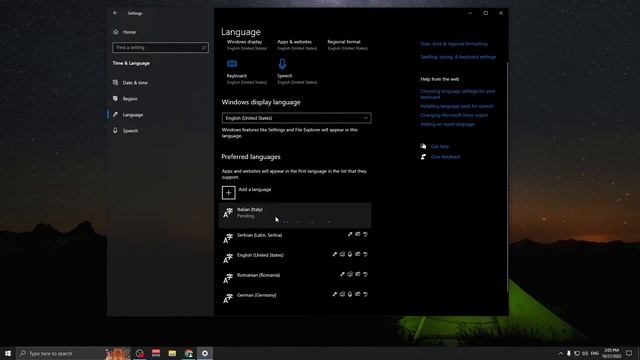Viewport: 640px width, 360px height.
Task: Open Spelling, typing & keyboard settings link
Action: (458, 57)
